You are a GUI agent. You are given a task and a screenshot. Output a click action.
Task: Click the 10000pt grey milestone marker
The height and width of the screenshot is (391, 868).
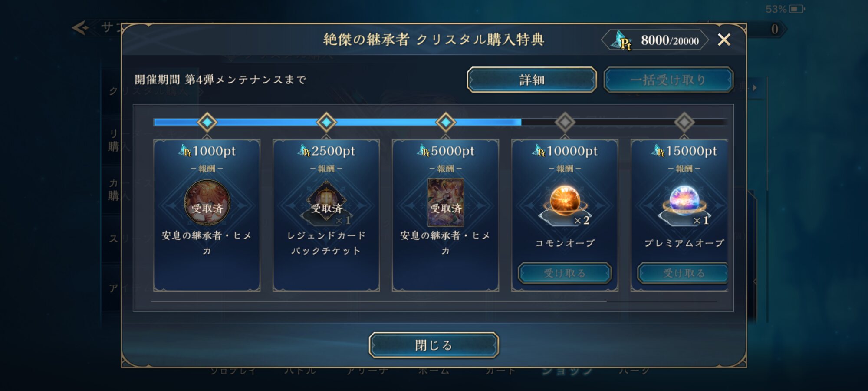(565, 122)
